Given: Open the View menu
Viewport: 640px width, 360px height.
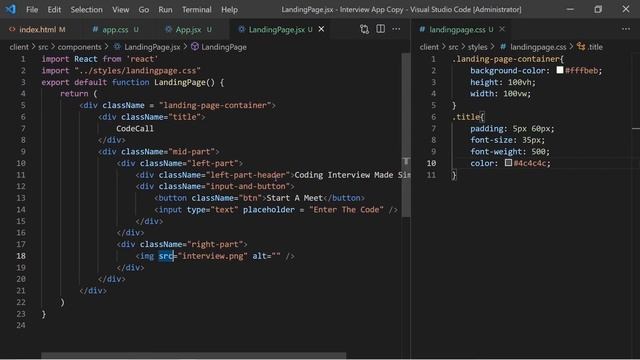Looking at the screenshot, I should click(x=120, y=9).
